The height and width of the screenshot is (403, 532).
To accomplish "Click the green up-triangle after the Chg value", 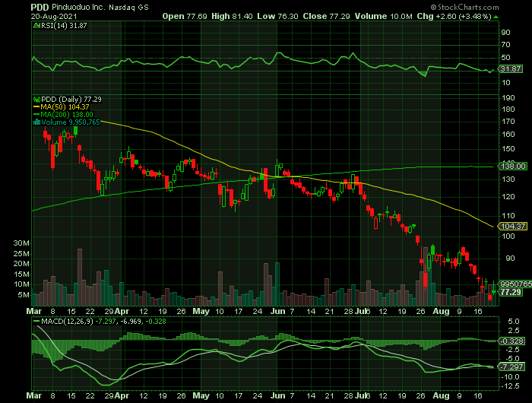I will tap(496, 17).
